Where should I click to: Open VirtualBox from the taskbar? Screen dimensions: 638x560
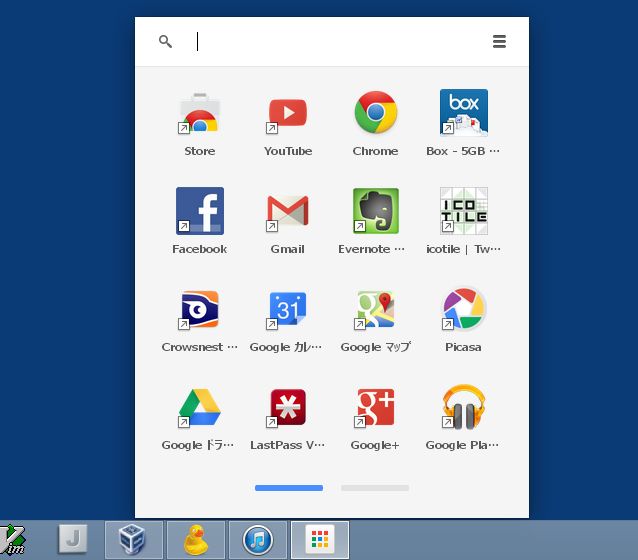134,540
